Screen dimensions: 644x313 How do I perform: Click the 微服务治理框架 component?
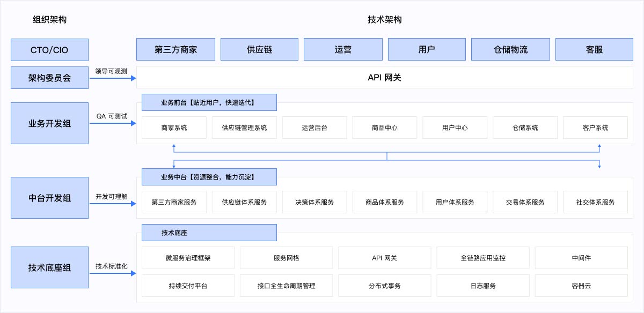click(x=188, y=258)
